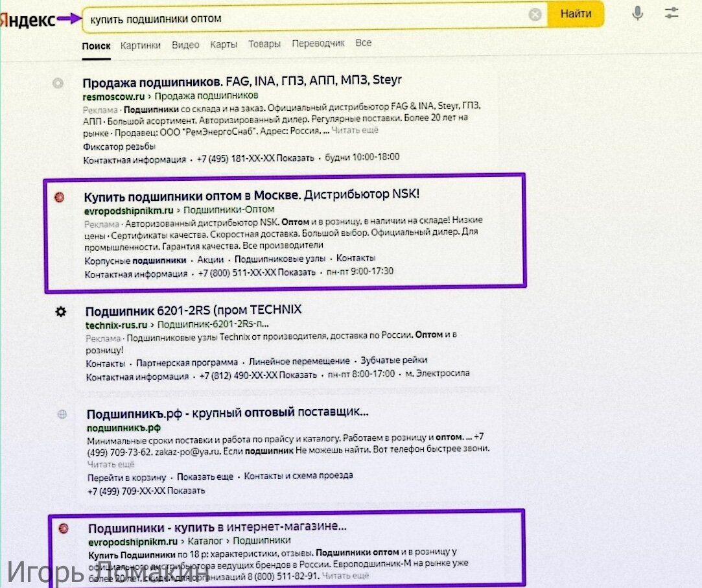Click the Yandex logo
This screenshot has height=588, width=702.
coord(28,19)
